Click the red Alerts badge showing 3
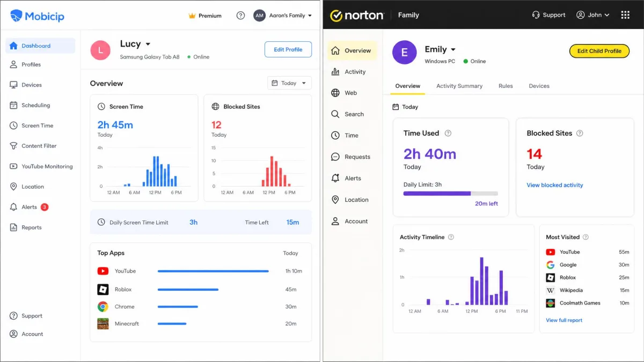This screenshot has height=362, width=644. click(45, 207)
